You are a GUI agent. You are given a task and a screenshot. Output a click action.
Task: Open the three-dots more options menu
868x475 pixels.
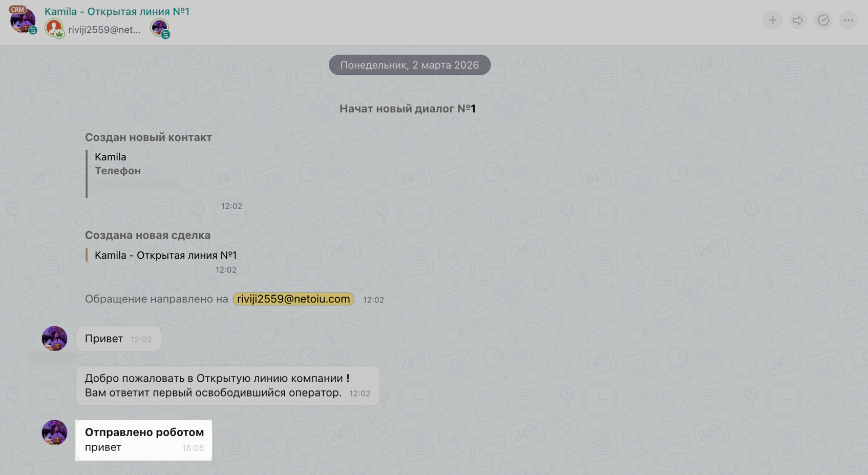pos(849,20)
